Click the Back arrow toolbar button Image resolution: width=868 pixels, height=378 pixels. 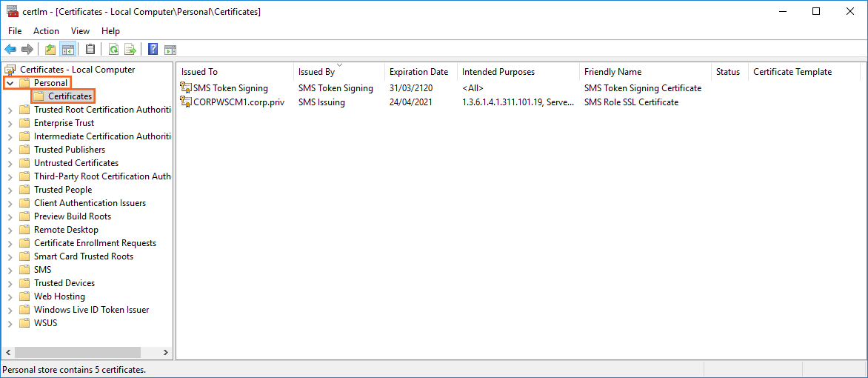pos(10,50)
